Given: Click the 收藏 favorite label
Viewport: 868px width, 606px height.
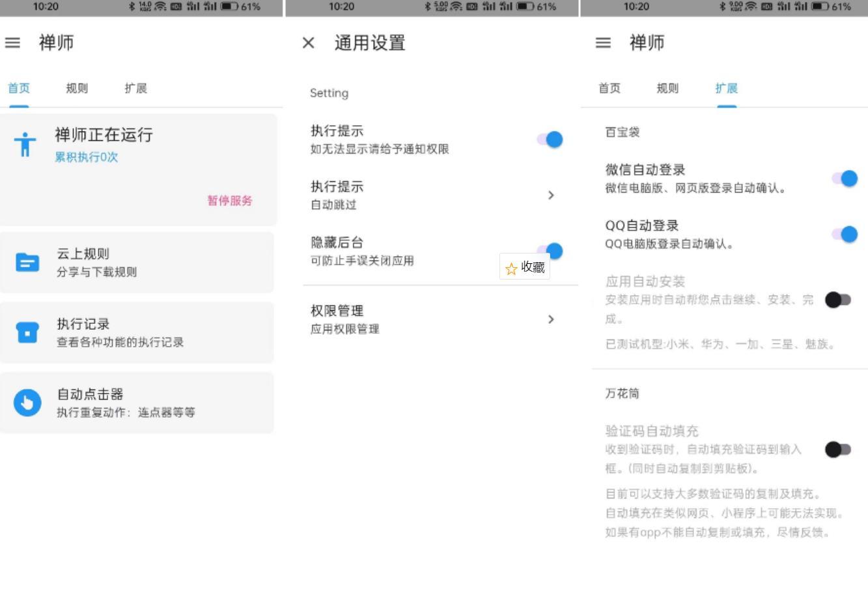Looking at the screenshot, I should click(533, 267).
